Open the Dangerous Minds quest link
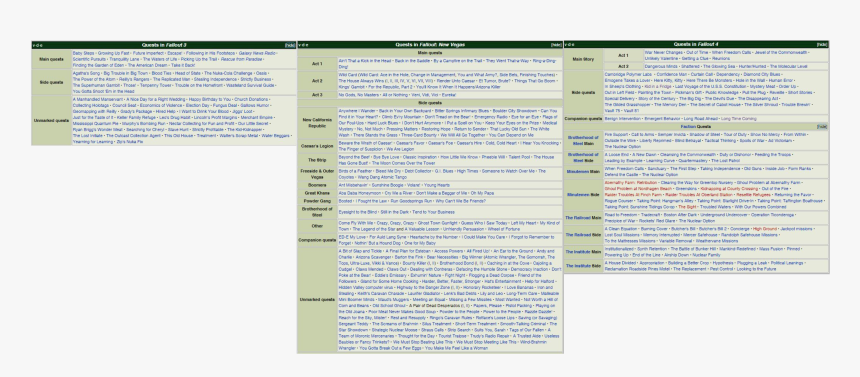Image resolution: width=860 pixels, height=377 pixels. [x=661, y=66]
